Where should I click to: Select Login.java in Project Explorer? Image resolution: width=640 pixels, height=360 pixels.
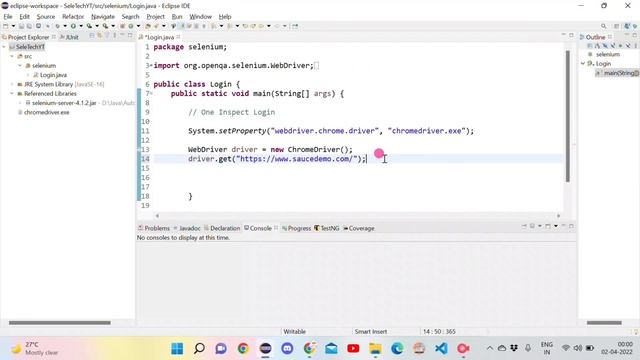coord(53,75)
